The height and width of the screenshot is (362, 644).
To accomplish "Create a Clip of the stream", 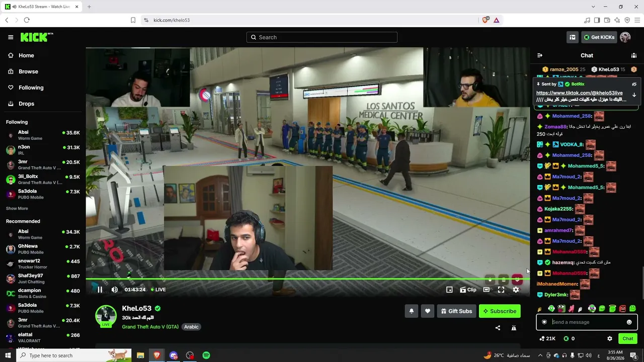I will click(468, 290).
